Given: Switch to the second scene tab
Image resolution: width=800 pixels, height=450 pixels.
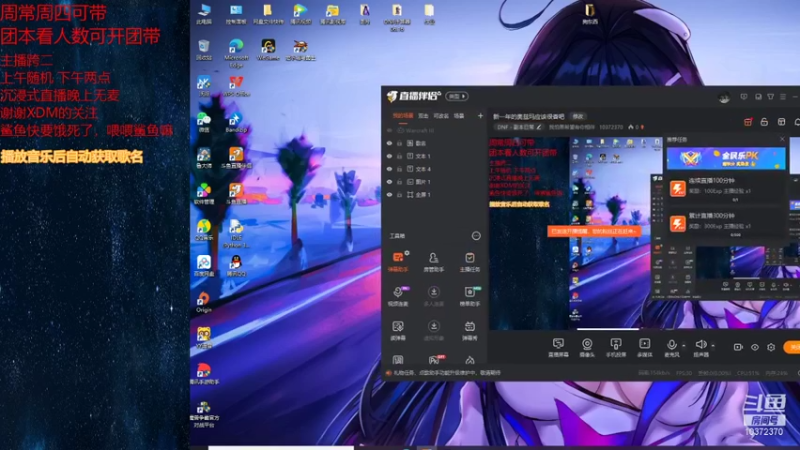Looking at the screenshot, I should (423, 116).
